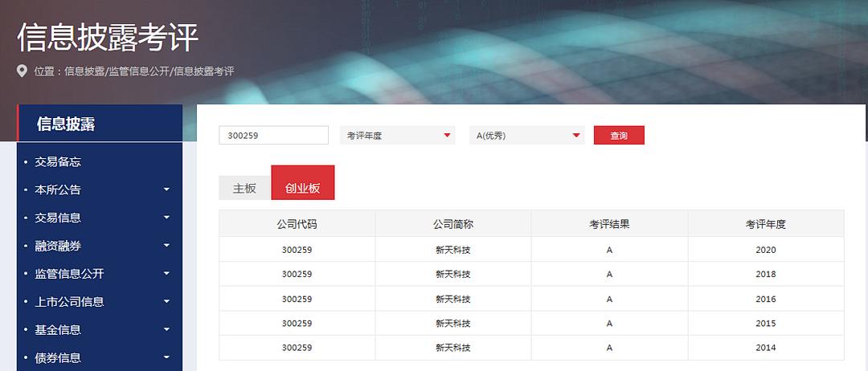Click the stock code input field
The width and height of the screenshot is (868, 371).
tap(273, 136)
